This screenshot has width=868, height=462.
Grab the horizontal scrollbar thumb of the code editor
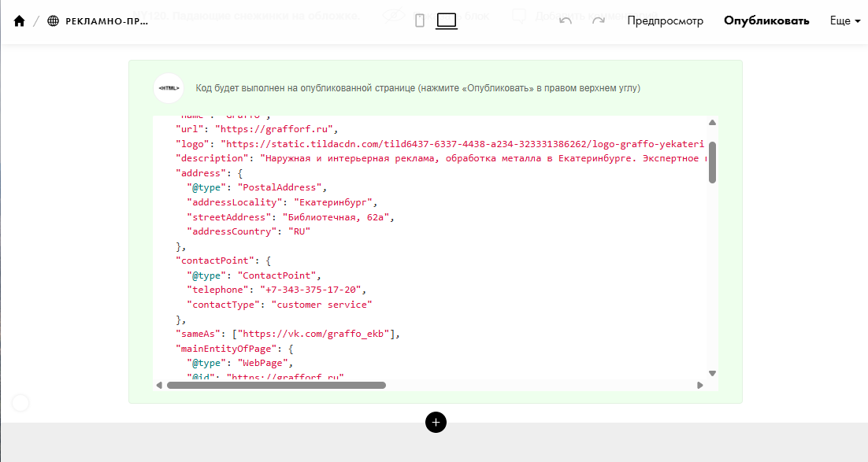click(276, 385)
